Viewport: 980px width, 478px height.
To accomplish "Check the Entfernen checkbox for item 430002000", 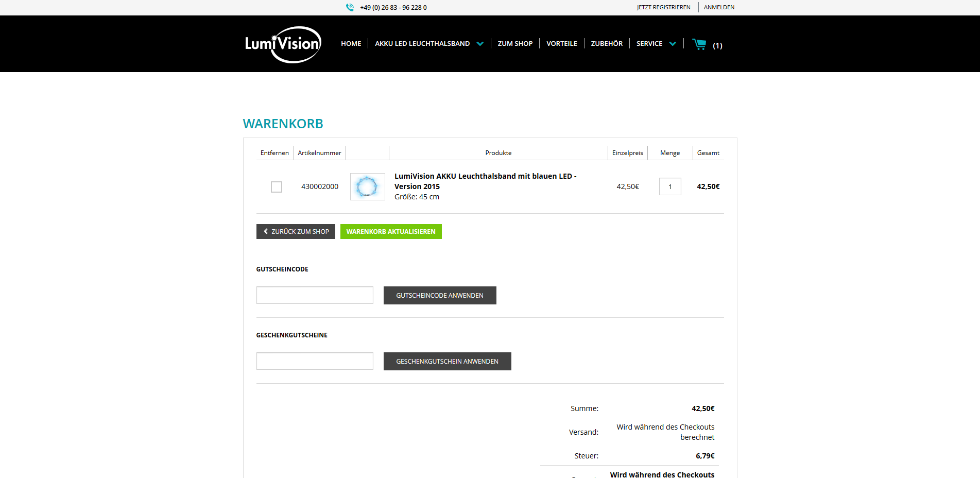I will [x=277, y=187].
